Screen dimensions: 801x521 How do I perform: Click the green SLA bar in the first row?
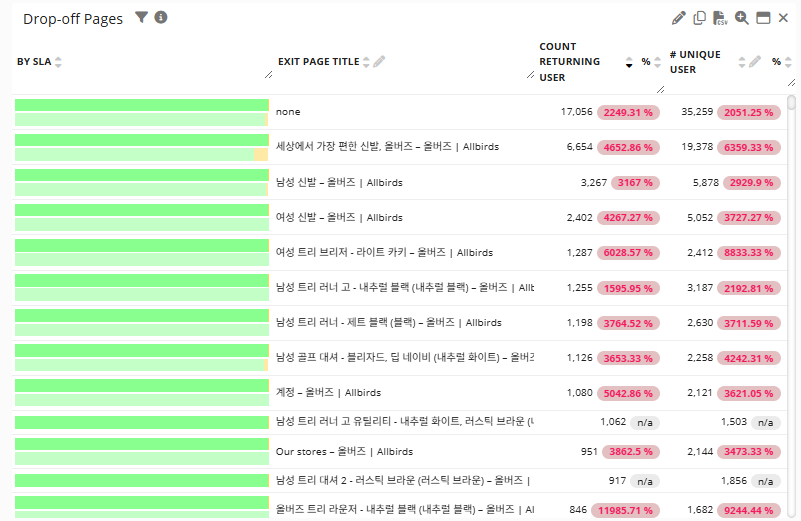click(141, 105)
